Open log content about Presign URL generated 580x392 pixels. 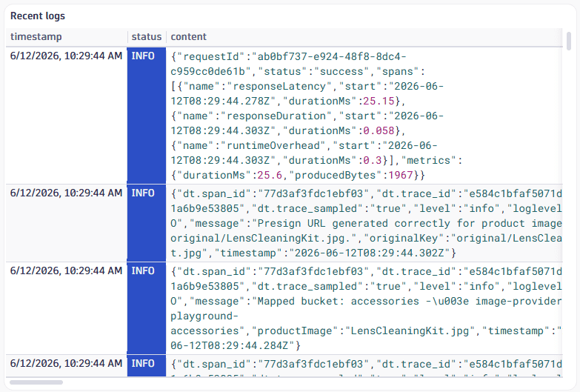click(x=364, y=223)
